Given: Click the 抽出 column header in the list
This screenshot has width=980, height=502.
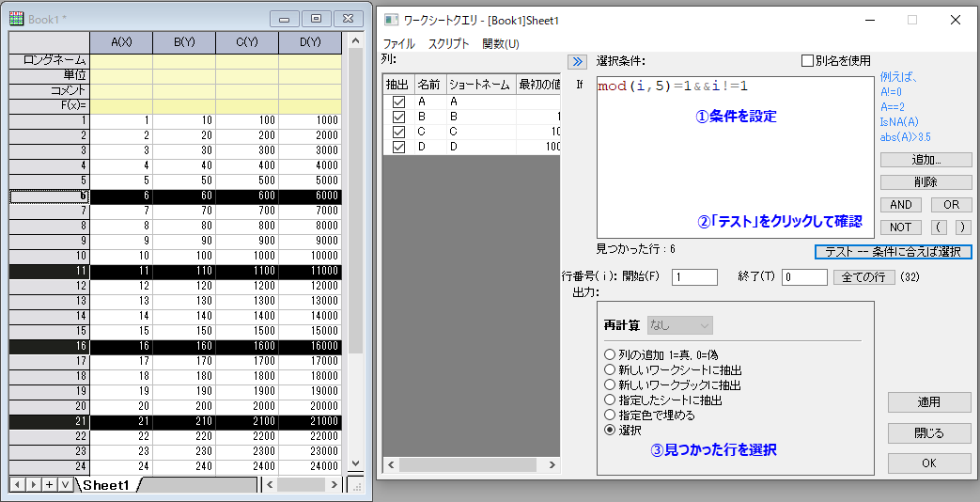Looking at the screenshot, I should click(x=398, y=85).
